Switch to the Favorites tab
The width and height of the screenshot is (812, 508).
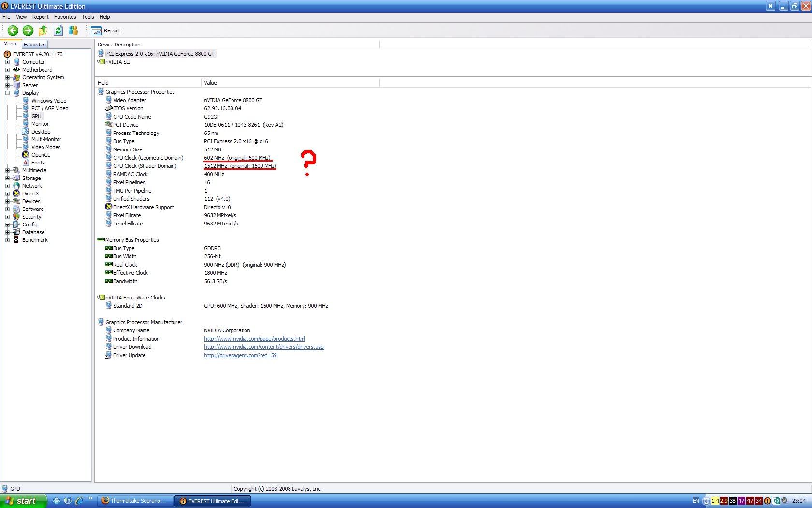pyautogui.click(x=35, y=45)
